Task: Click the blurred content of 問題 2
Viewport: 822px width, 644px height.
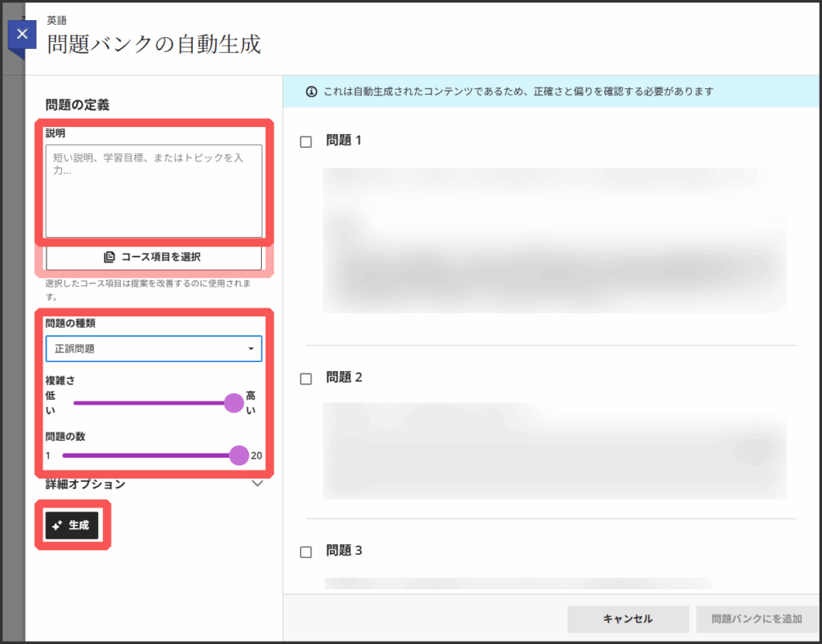Action: [554, 450]
